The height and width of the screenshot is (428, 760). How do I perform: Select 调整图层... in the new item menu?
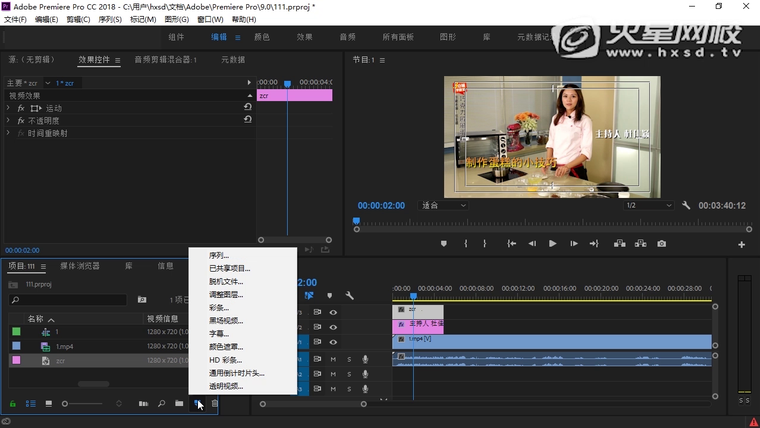click(226, 294)
